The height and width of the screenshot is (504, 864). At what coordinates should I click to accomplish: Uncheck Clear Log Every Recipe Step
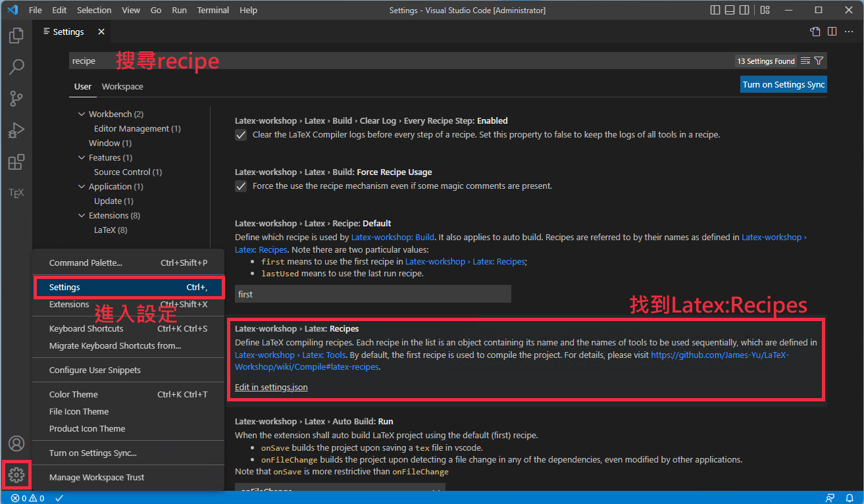click(x=241, y=134)
